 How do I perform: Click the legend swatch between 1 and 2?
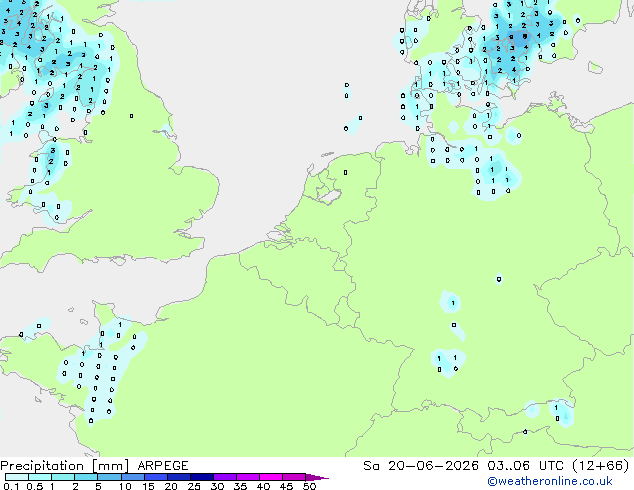coord(63,477)
